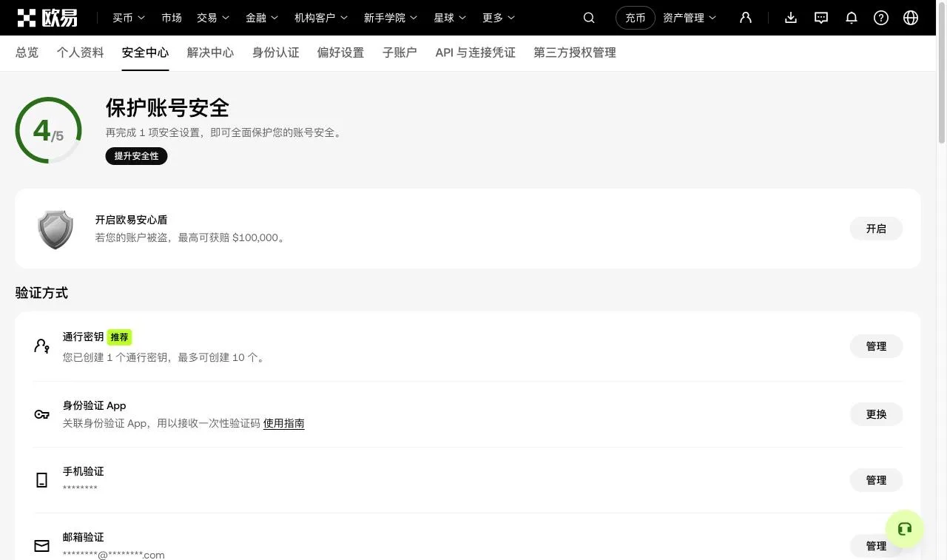Open the API 与连接凭证 tab
Viewport: 947px width, 560px height.
click(476, 53)
